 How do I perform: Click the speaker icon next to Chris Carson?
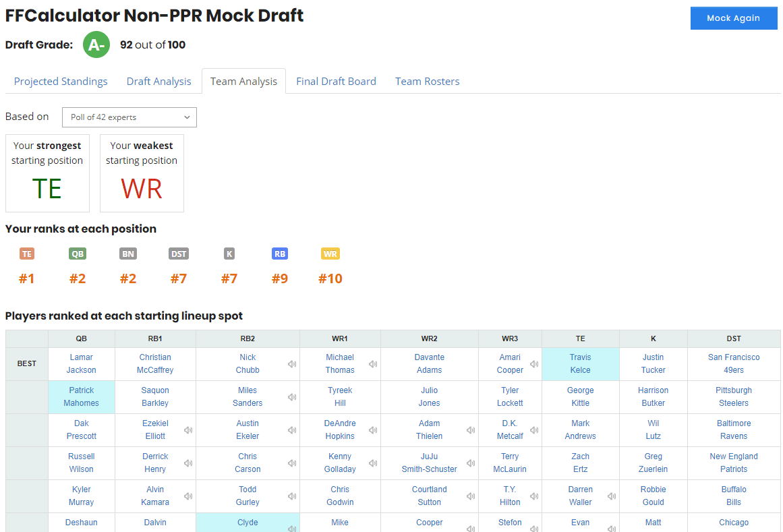(x=292, y=463)
